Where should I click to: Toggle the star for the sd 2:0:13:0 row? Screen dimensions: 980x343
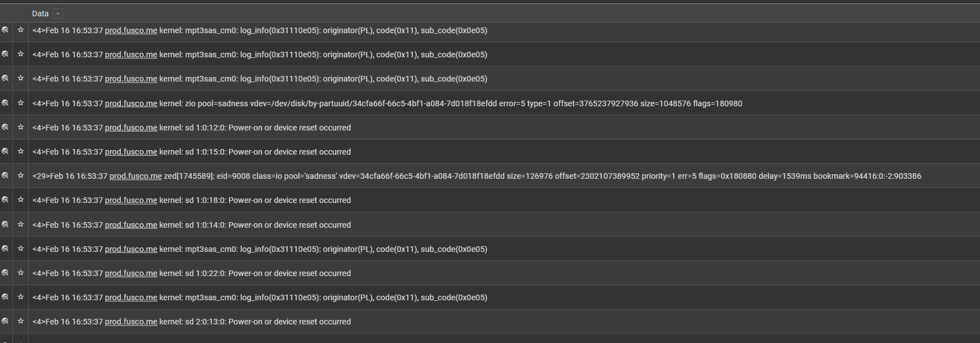[x=21, y=321]
